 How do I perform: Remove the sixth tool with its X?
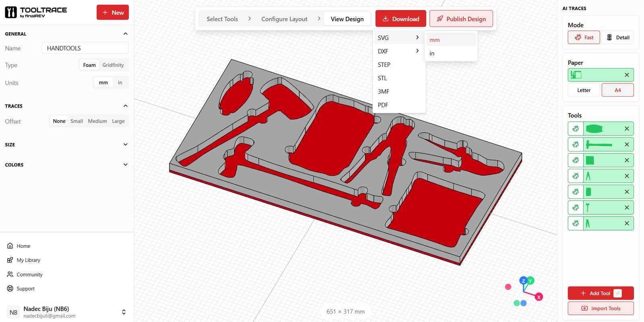click(627, 208)
